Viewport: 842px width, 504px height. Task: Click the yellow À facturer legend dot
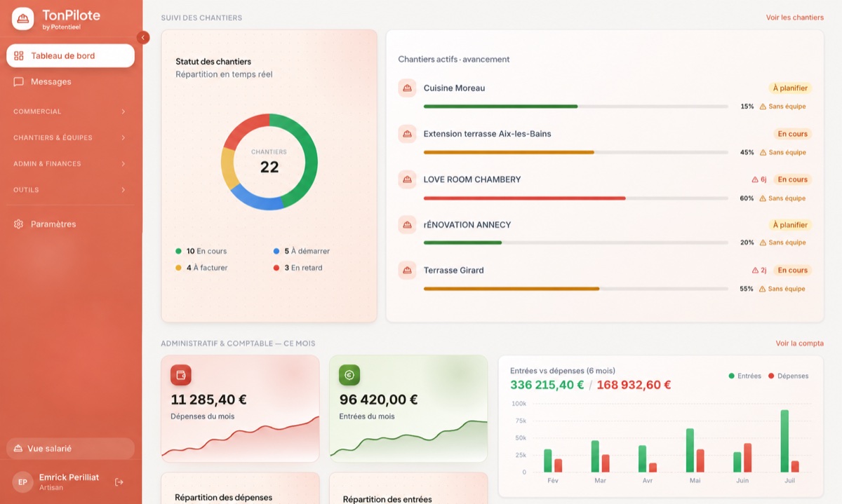tap(179, 268)
